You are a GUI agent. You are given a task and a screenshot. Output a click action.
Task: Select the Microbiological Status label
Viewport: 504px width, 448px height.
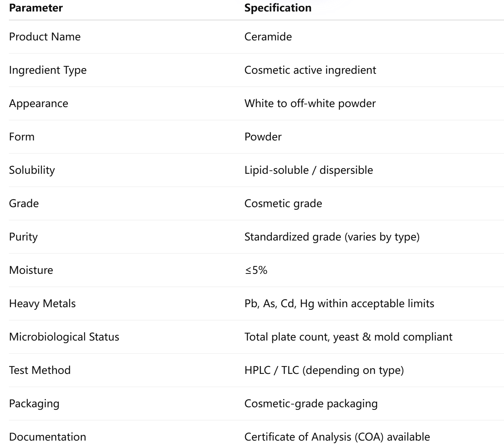coord(64,337)
